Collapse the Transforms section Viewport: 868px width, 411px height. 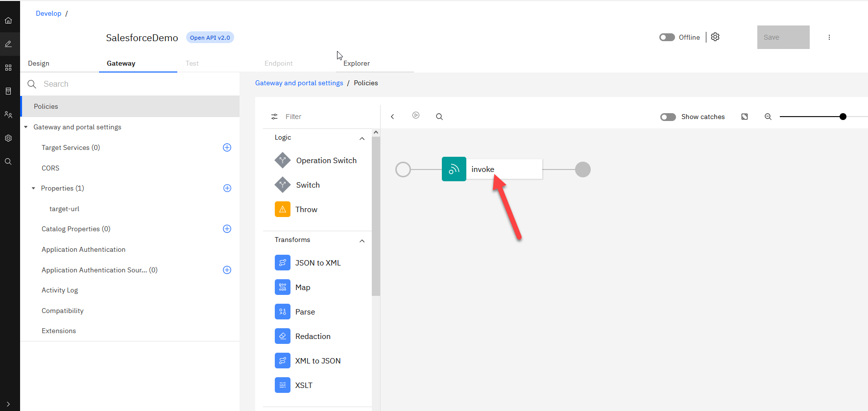(x=362, y=241)
